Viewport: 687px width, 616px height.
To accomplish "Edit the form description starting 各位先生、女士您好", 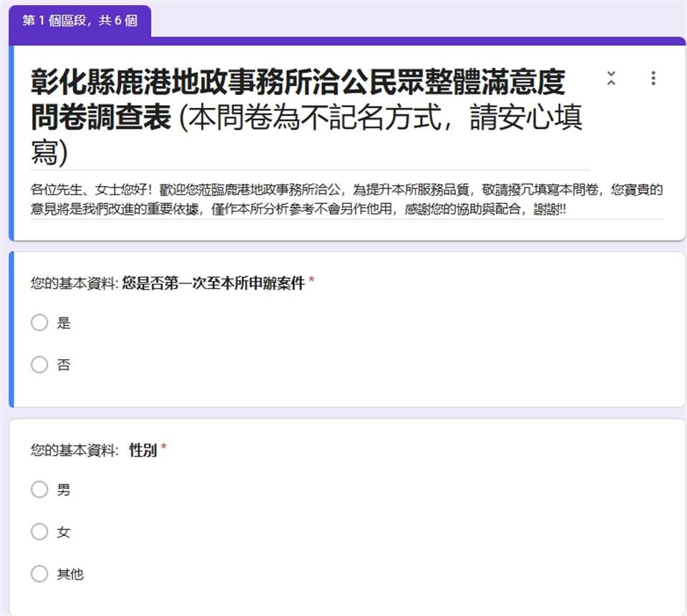I will point(346,200).
